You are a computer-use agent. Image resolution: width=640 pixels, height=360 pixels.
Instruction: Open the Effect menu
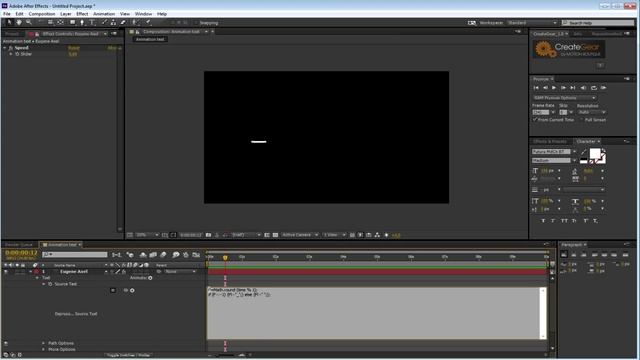[x=82, y=14]
